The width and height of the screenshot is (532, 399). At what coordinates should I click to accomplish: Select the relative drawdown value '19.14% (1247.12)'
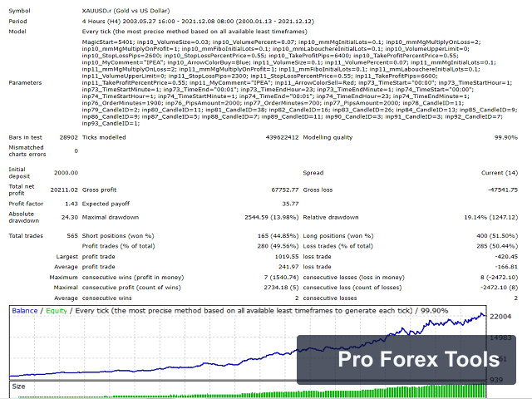(x=491, y=218)
